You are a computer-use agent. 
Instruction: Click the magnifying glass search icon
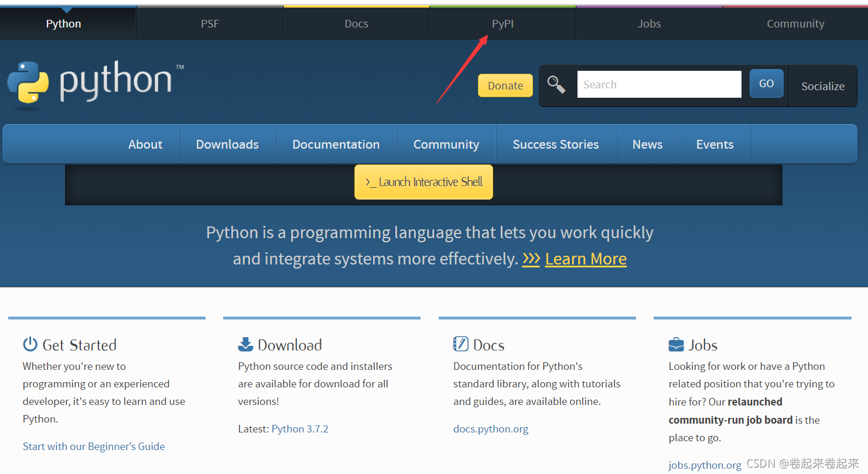pos(556,85)
